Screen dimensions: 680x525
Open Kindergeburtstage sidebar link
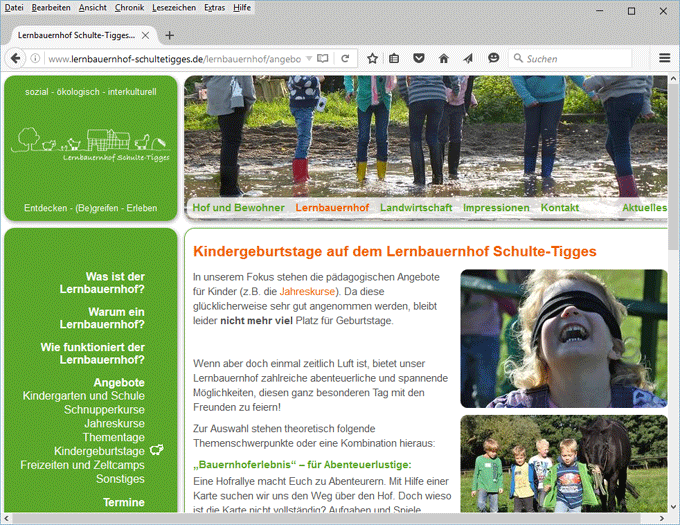[x=99, y=451]
